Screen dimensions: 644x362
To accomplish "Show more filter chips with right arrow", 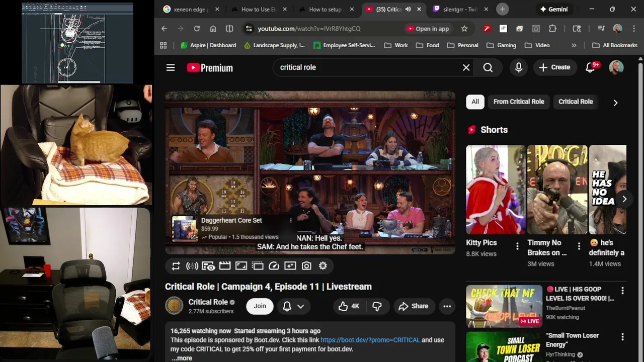I will [x=615, y=103].
